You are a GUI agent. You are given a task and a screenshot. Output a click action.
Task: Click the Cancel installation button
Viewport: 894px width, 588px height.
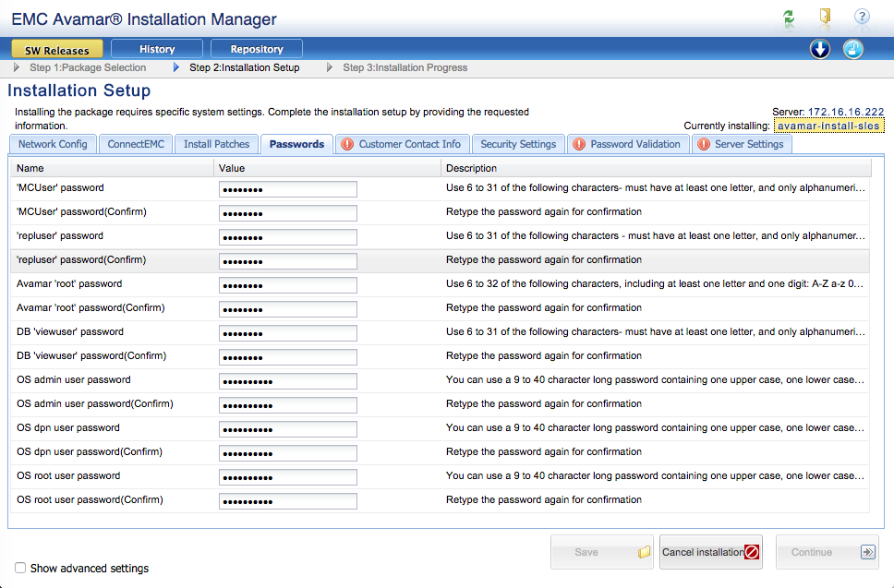710,552
